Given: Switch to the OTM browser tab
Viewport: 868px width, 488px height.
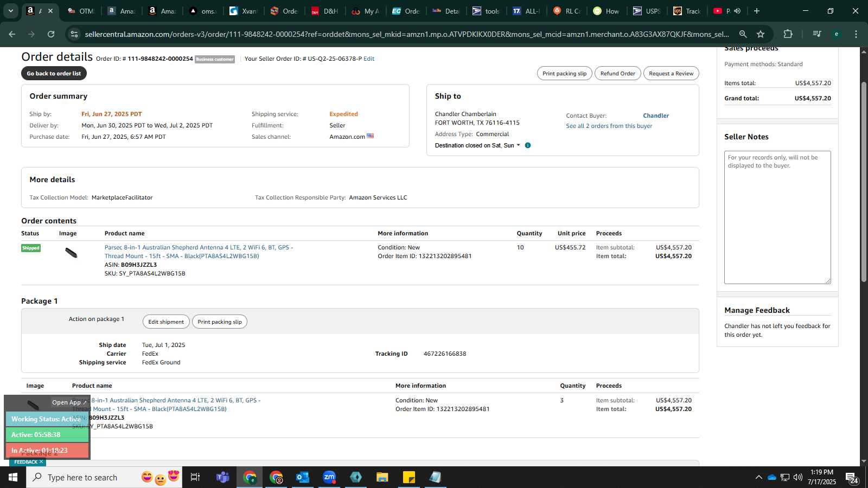Looking at the screenshot, I should click(x=81, y=11).
